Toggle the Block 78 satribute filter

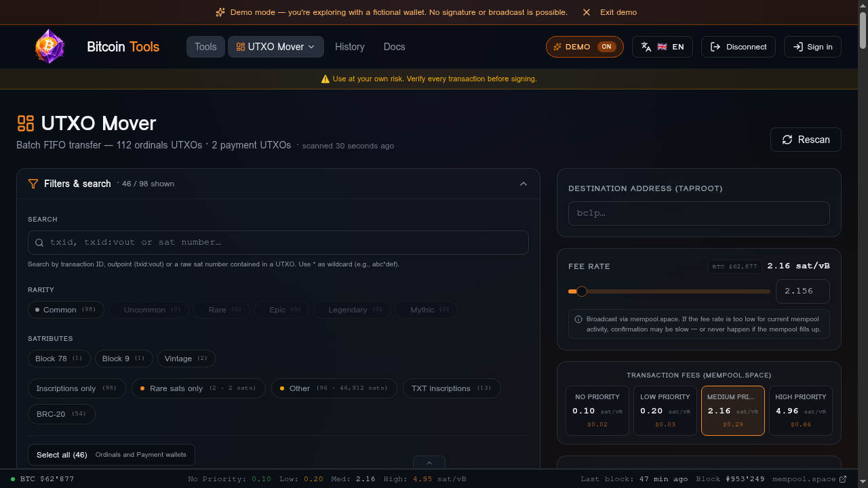tap(59, 359)
